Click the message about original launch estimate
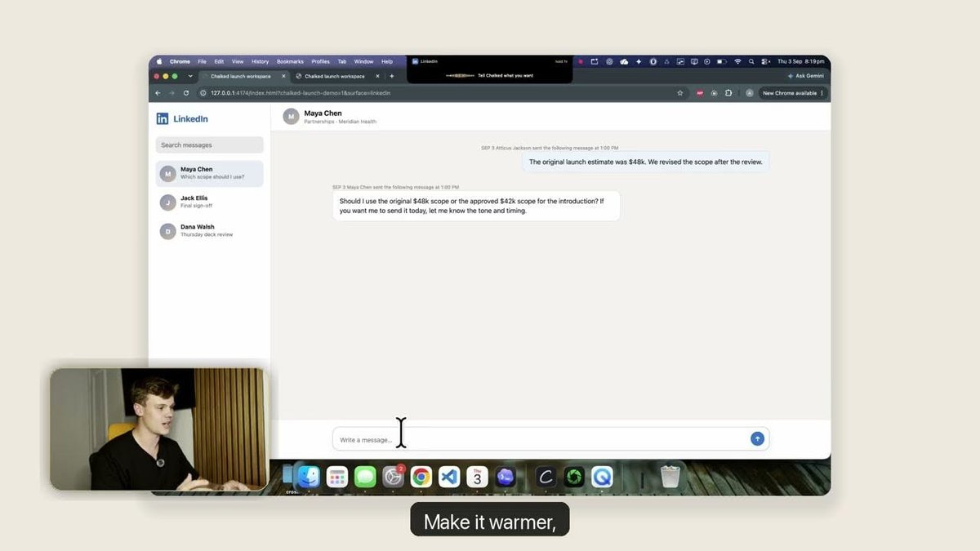Image resolution: width=980 pixels, height=551 pixels. coord(645,162)
